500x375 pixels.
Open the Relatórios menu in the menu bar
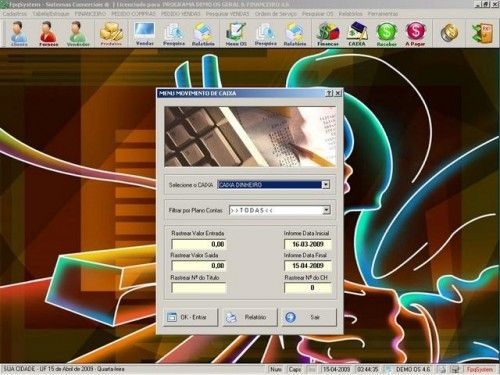(x=350, y=14)
